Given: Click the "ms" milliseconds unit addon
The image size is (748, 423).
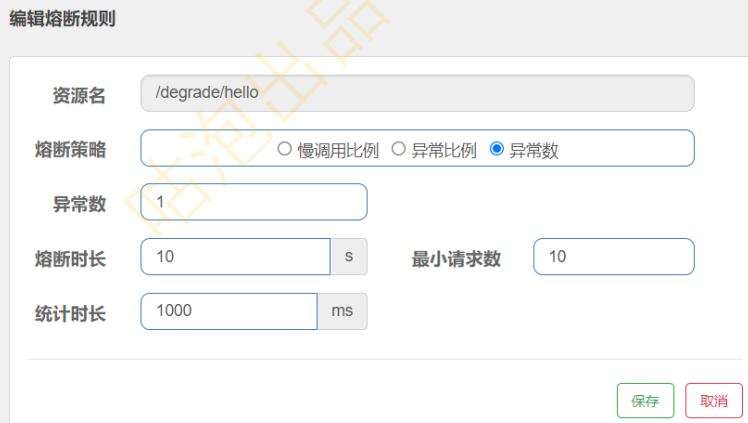Looking at the screenshot, I should (x=342, y=311).
